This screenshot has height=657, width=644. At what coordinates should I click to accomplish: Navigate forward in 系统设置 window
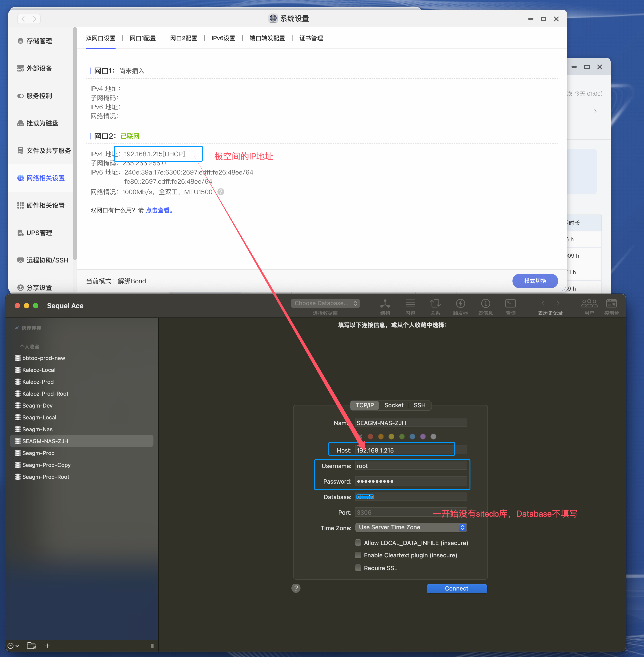35,19
